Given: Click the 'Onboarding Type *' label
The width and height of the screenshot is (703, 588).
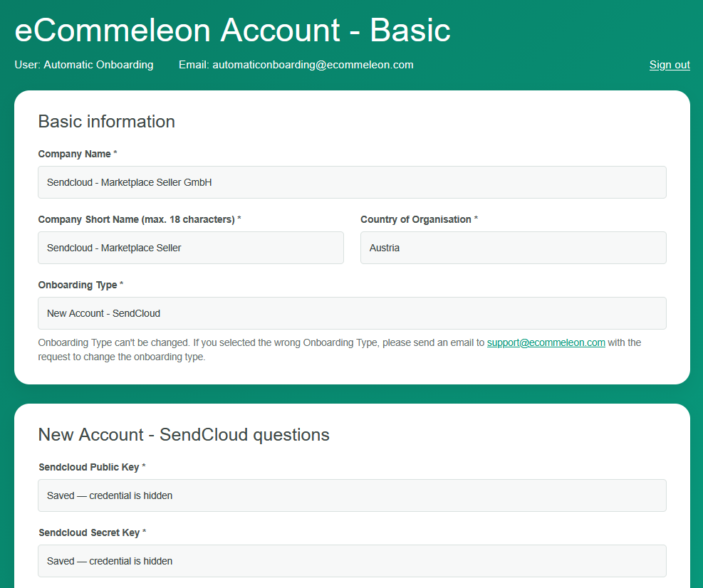Looking at the screenshot, I should (x=80, y=285).
